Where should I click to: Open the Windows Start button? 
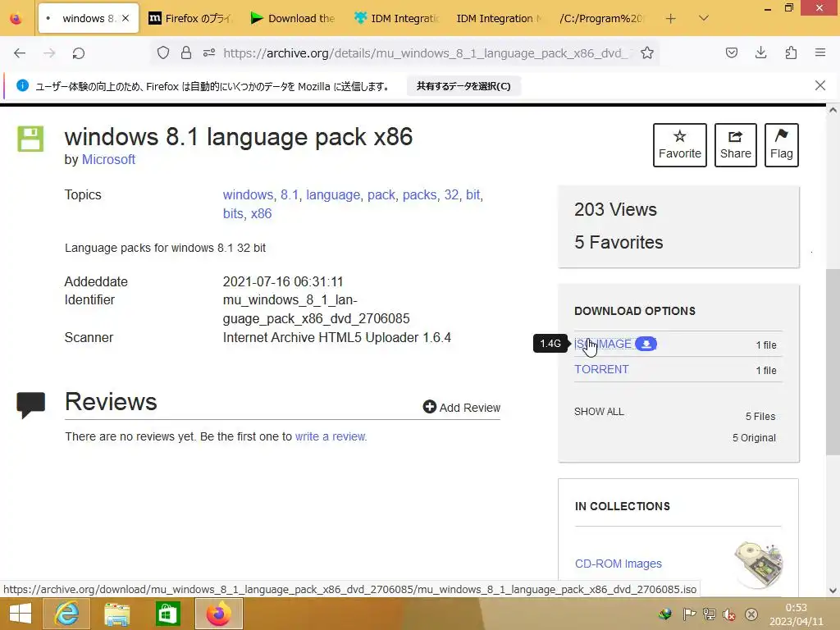[x=21, y=614]
